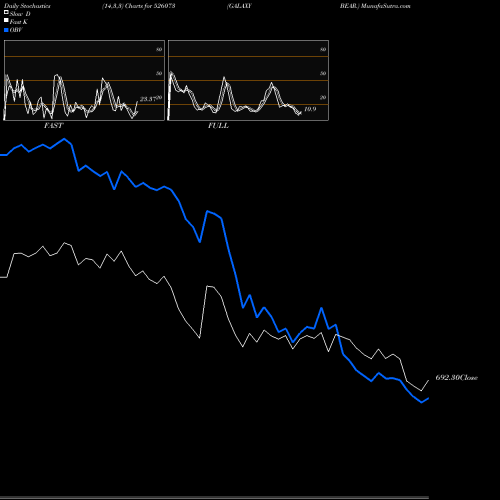
Task: Click the Fast K legend swatch
Action: 6,20
